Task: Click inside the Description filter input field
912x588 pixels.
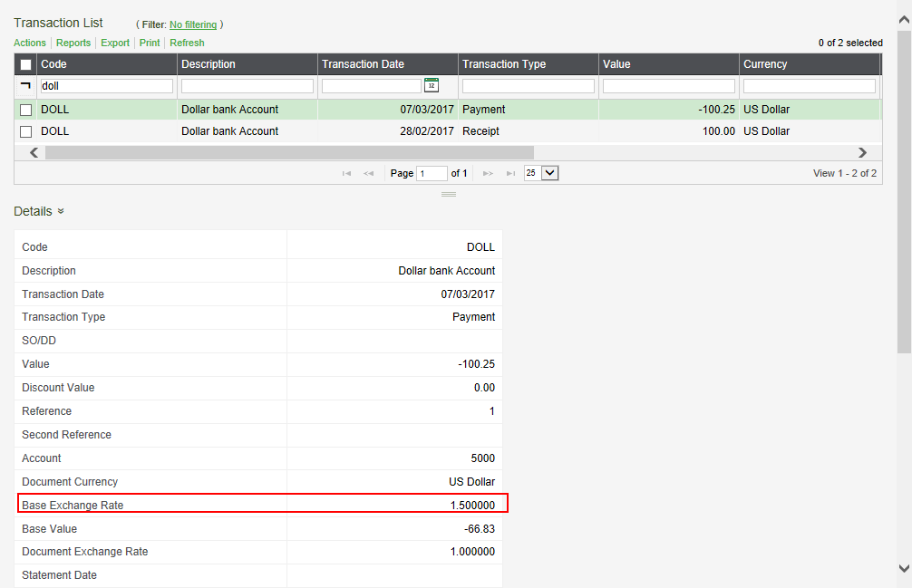Action: click(247, 85)
